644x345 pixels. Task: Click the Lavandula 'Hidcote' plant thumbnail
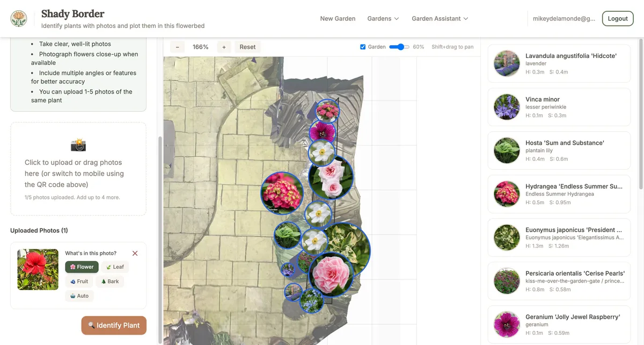click(506, 63)
